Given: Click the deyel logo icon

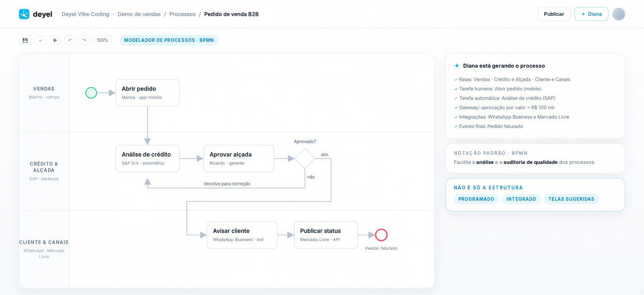Looking at the screenshot, I should (24, 14).
